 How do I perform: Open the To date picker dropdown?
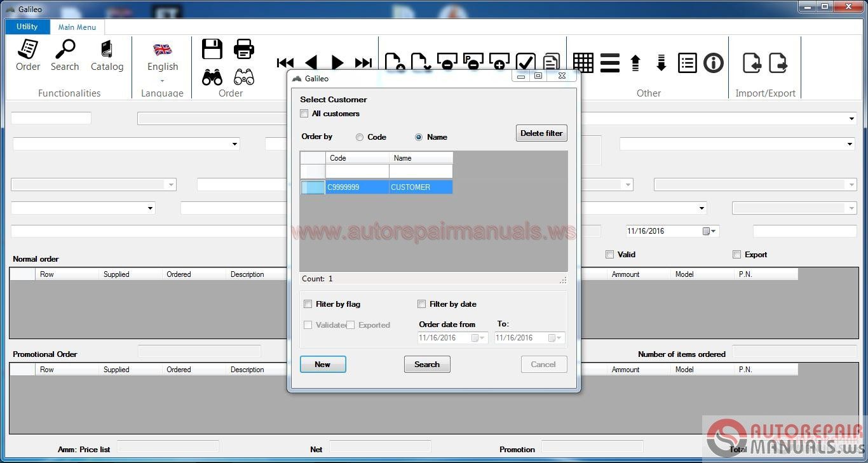[555, 338]
